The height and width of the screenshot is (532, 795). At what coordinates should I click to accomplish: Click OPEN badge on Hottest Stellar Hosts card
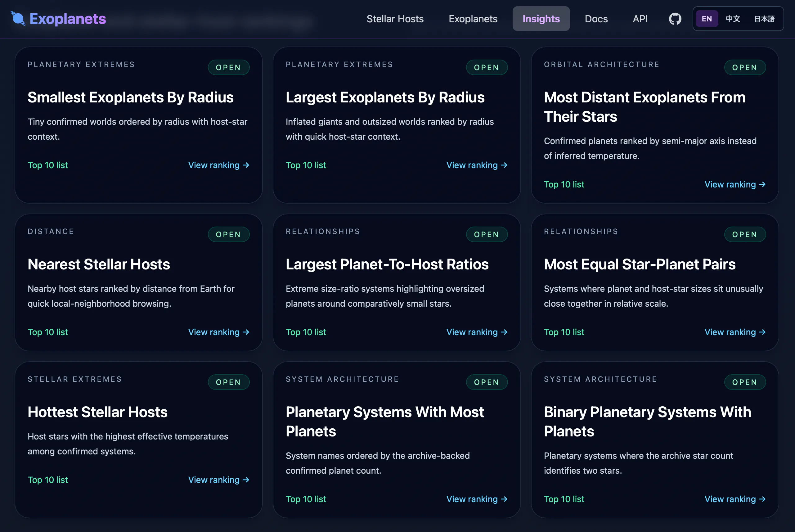[x=229, y=382]
